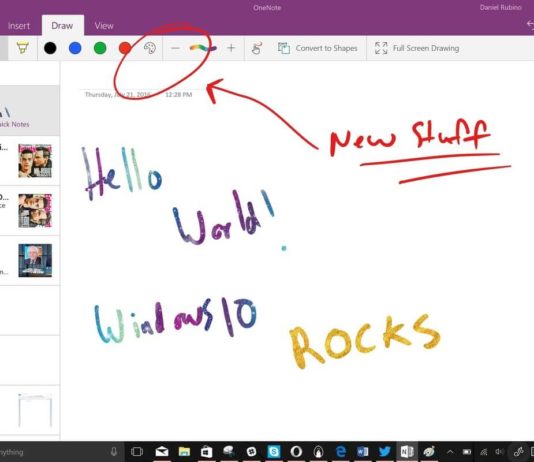Decrease pen thickness with minus button

pyautogui.click(x=175, y=48)
